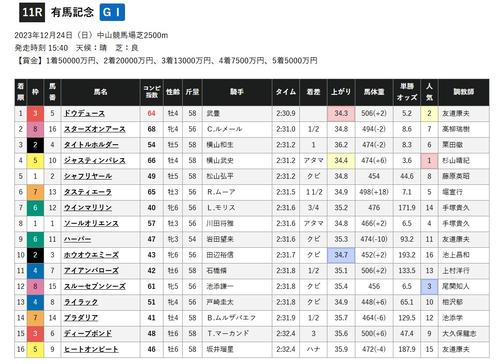Click the time cell 2:31.0

286,129
